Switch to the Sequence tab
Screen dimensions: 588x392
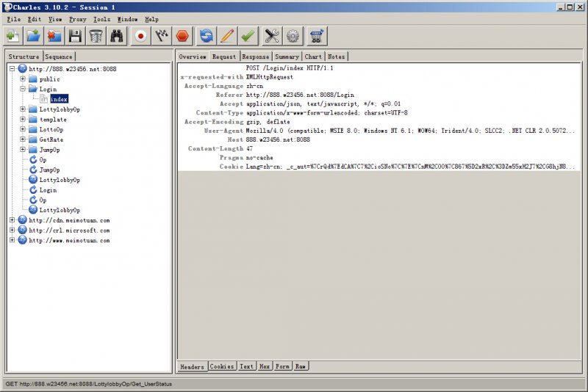pyautogui.click(x=59, y=57)
